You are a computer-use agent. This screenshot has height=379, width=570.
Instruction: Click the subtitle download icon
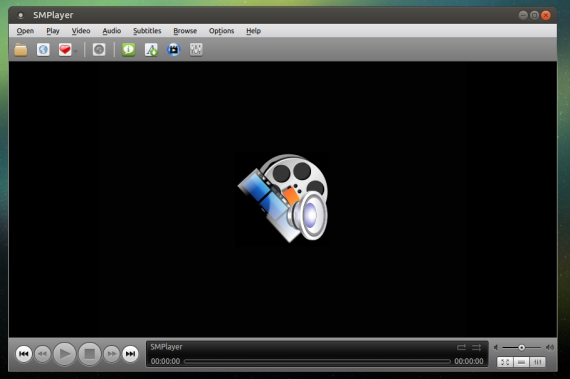pos(151,49)
